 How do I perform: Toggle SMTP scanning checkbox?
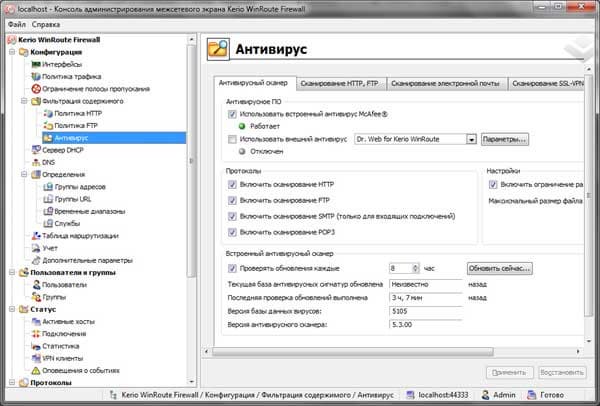click(x=232, y=217)
